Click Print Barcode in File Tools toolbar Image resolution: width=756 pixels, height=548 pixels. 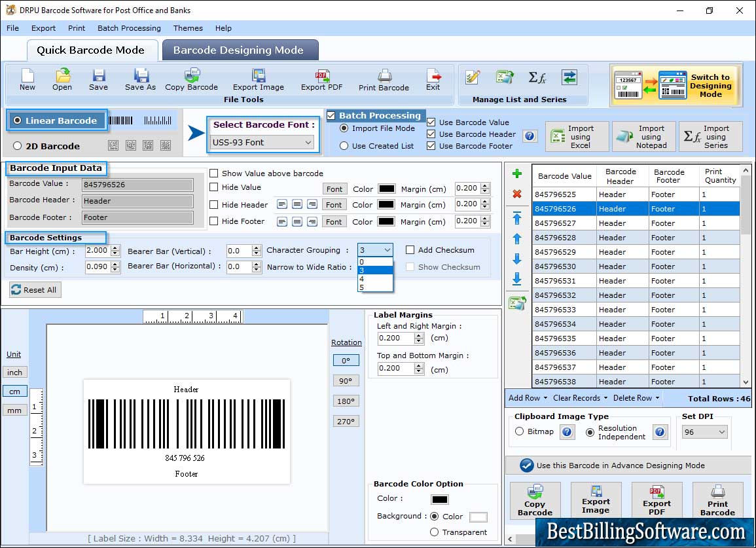(384, 80)
